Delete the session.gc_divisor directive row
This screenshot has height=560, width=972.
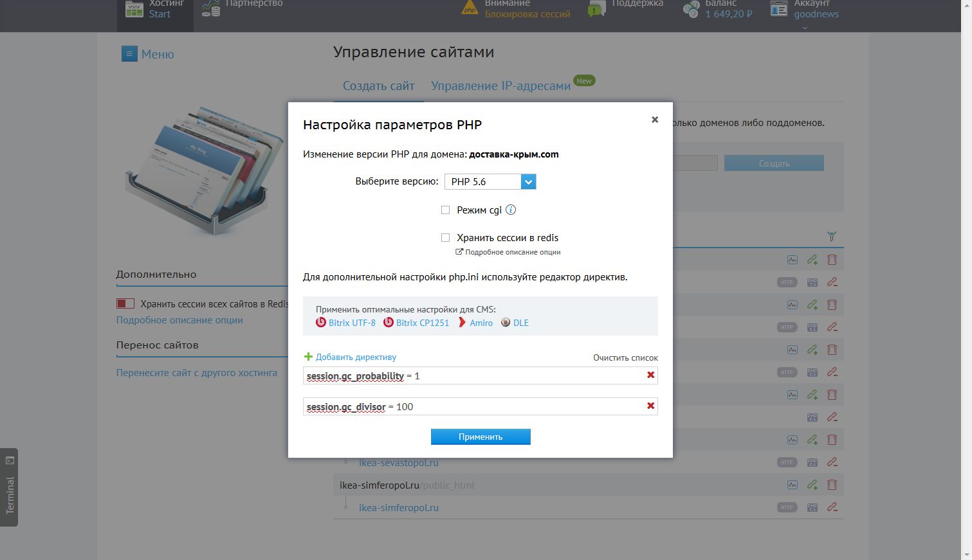click(650, 406)
